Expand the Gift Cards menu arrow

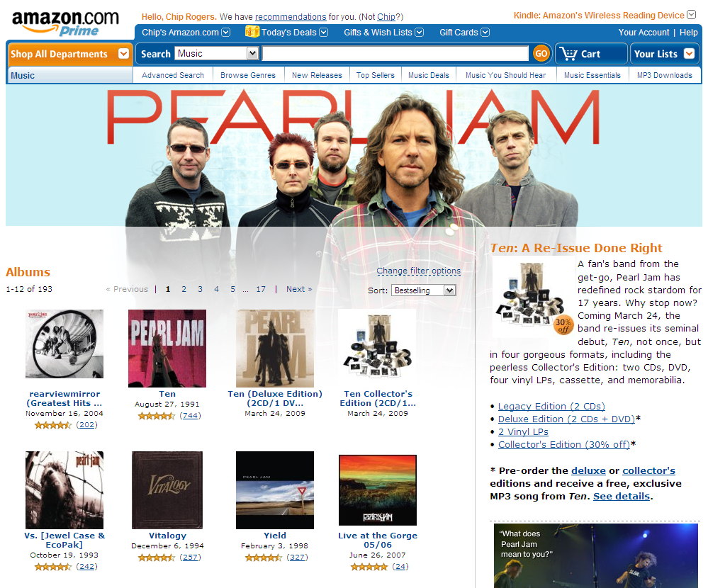coord(485,32)
